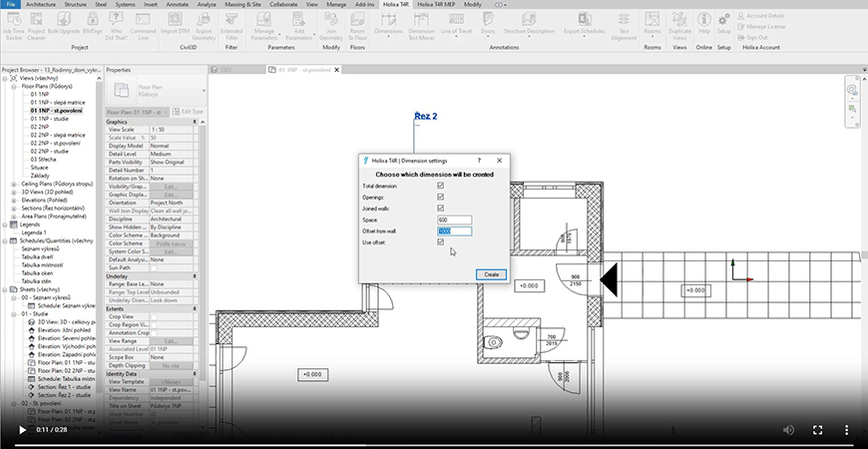
Task: Mute the video volume
Action: pyautogui.click(x=788, y=430)
